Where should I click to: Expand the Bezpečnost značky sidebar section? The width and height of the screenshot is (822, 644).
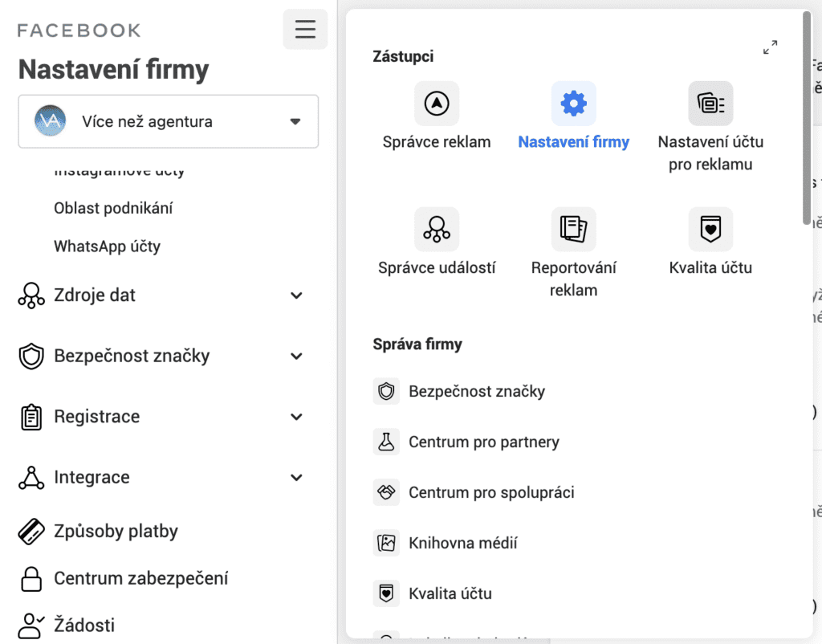296,356
